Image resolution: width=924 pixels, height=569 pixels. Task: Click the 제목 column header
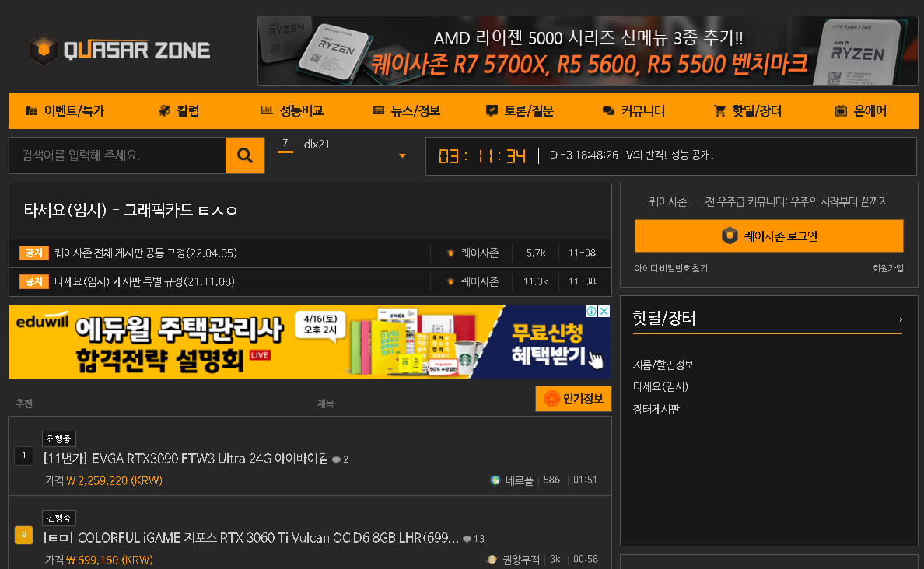click(x=326, y=403)
